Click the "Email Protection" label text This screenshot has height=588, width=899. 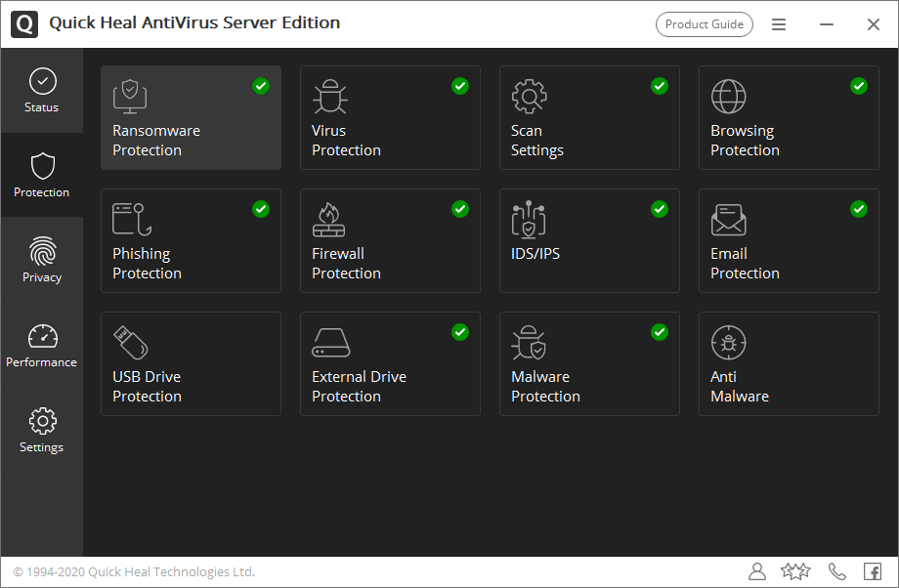pos(745,264)
